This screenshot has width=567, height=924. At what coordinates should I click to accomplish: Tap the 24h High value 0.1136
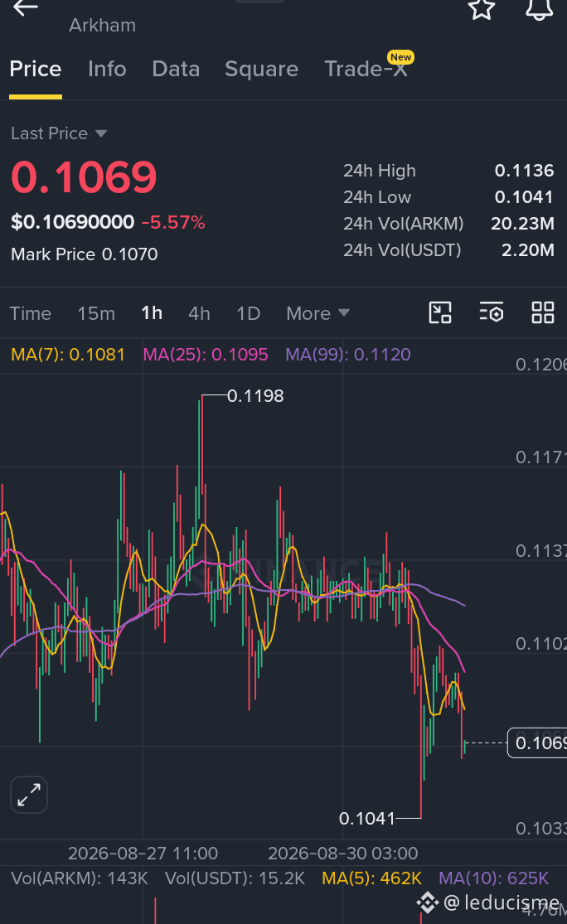click(524, 171)
